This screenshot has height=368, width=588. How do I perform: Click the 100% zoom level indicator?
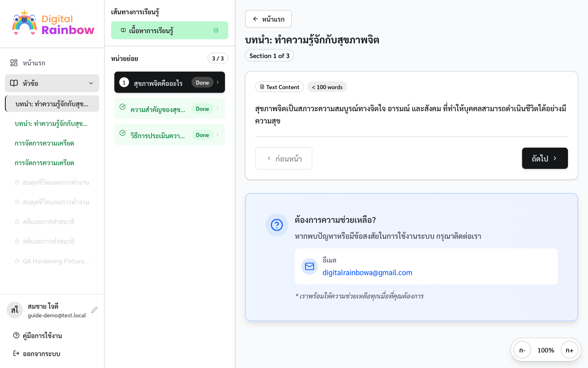click(x=546, y=350)
